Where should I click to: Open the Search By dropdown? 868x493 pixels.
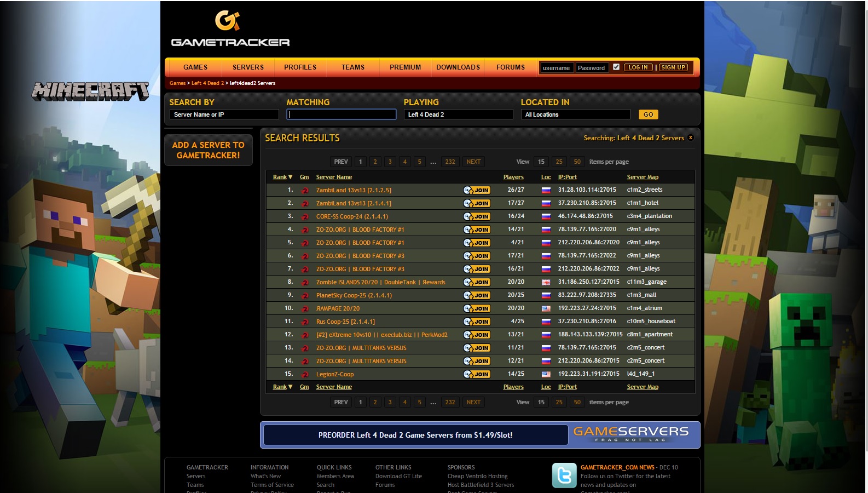pyautogui.click(x=224, y=114)
